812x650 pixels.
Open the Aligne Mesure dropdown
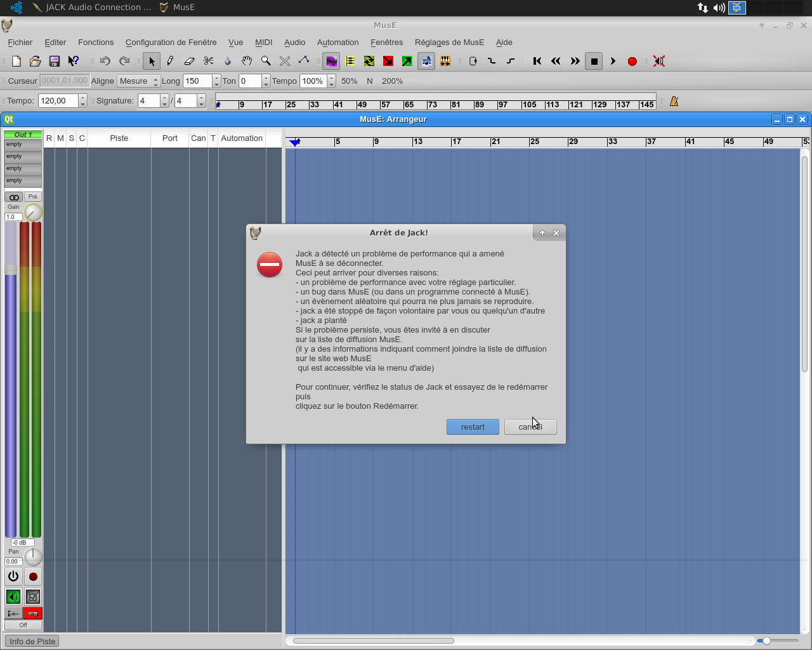pos(138,81)
